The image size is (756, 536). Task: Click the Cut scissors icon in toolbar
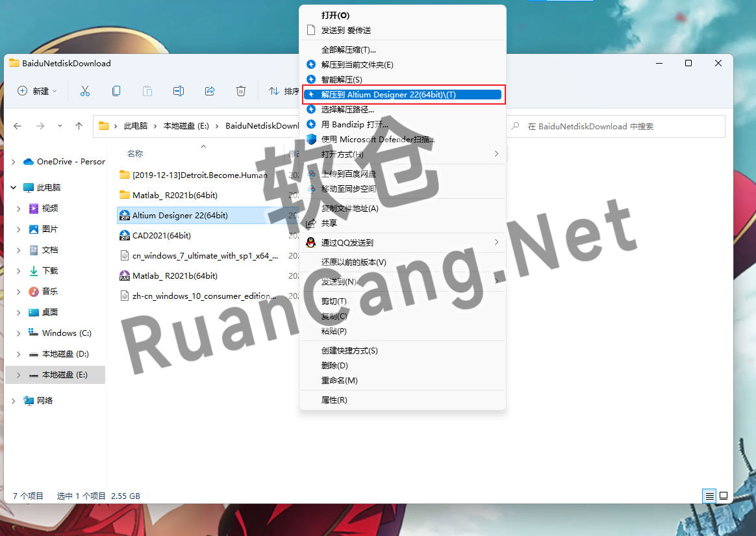pyautogui.click(x=84, y=91)
